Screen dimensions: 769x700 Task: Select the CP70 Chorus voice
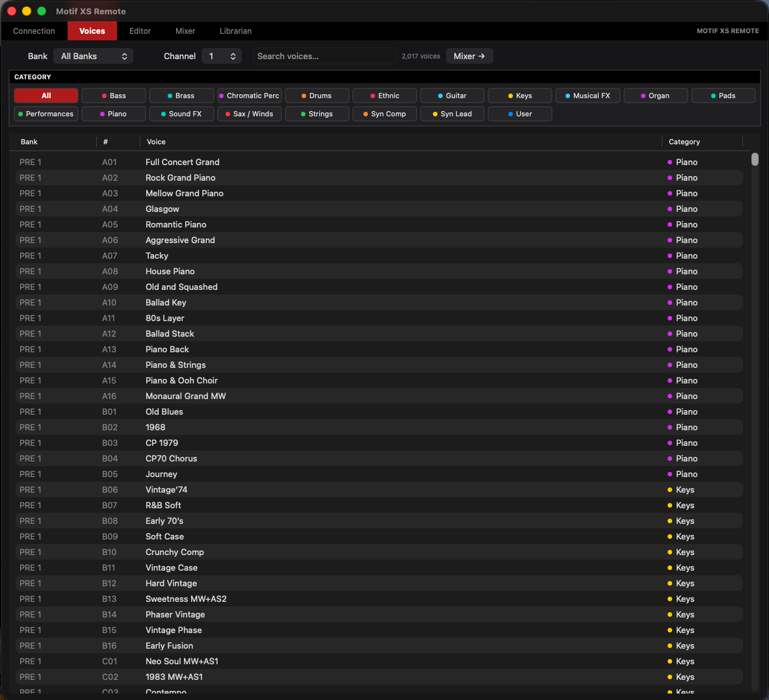pyautogui.click(x=378, y=459)
